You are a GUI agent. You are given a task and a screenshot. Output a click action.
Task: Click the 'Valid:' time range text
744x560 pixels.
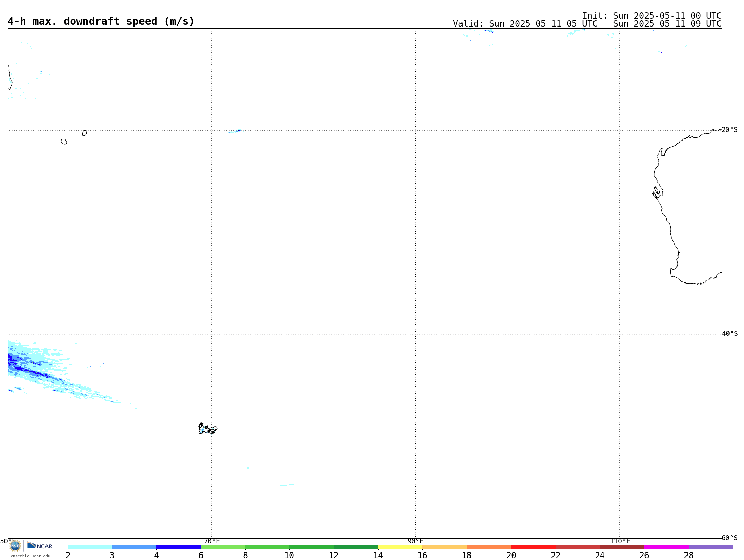point(587,24)
